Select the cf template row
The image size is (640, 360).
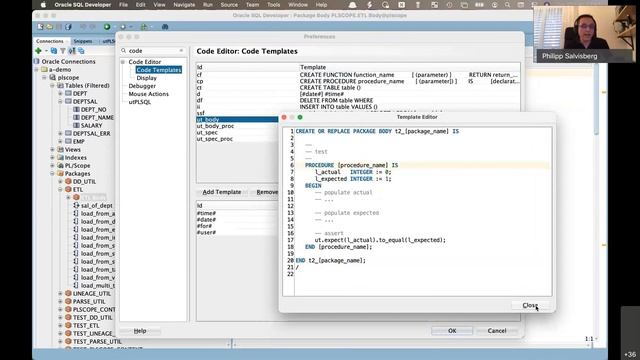[358, 75]
